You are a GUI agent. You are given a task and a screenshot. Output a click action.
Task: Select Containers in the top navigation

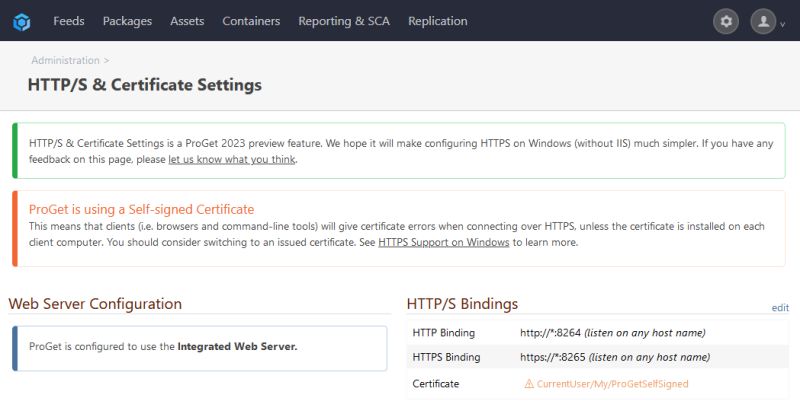pos(251,21)
